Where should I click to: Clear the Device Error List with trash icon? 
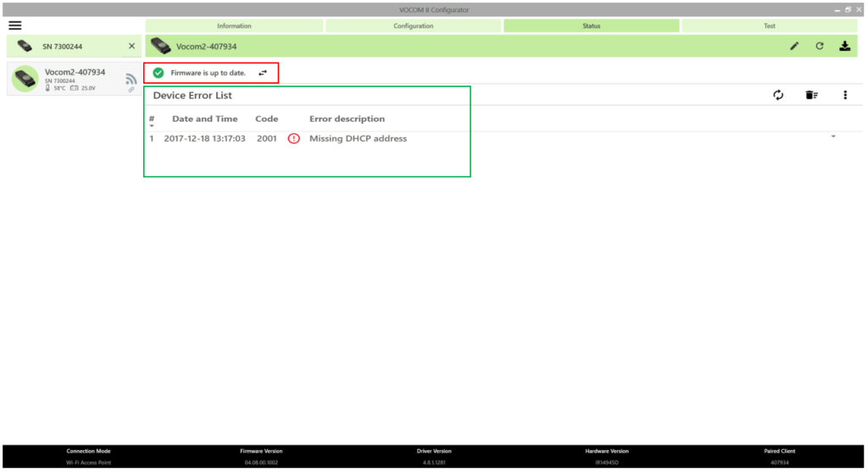coord(811,95)
